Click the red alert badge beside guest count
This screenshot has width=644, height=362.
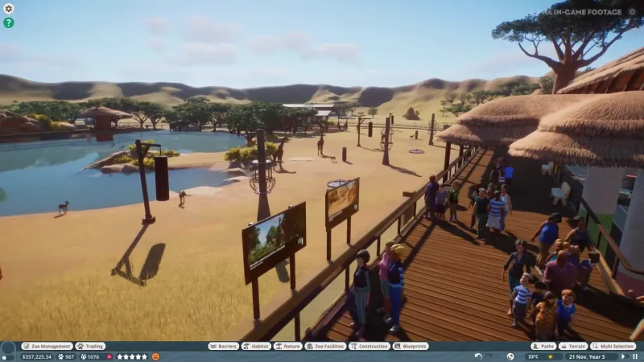pyautogui.click(x=109, y=356)
